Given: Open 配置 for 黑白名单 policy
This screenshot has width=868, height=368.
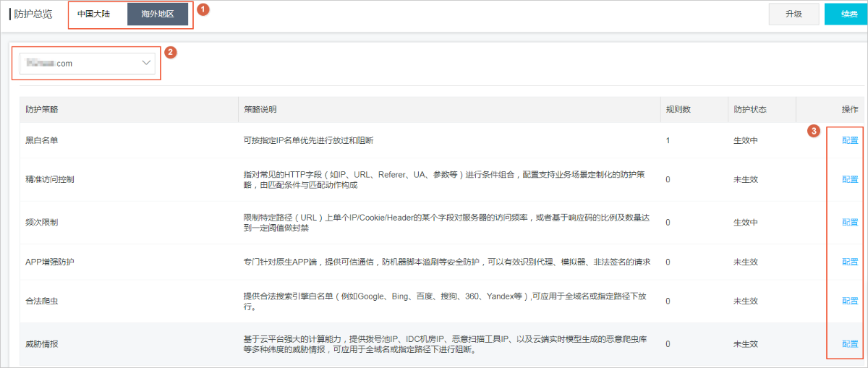Looking at the screenshot, I should (x=850, y=140).
